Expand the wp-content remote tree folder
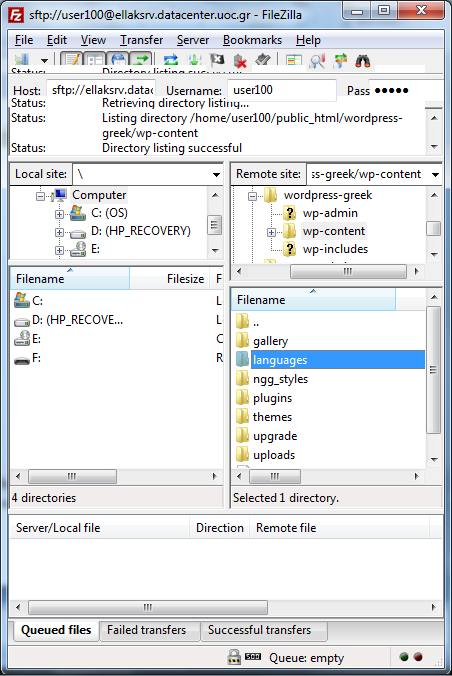The image size is (452, 676). point(271,232)
